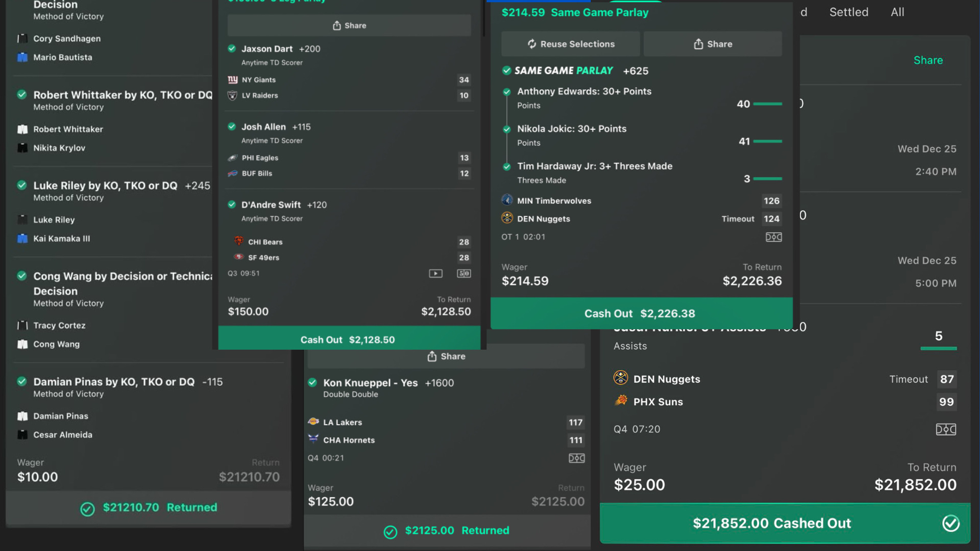The height and width of the screenshot is (551, 980).
Task: Open court tracker icon beside Q4 07:20
Action: tap(946, 429)
